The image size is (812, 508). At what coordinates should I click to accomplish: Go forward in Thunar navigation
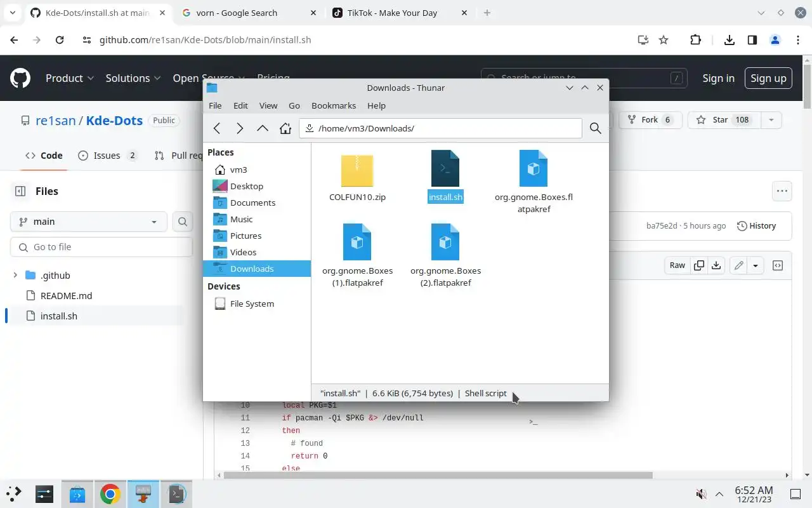(x=240, y=128)
